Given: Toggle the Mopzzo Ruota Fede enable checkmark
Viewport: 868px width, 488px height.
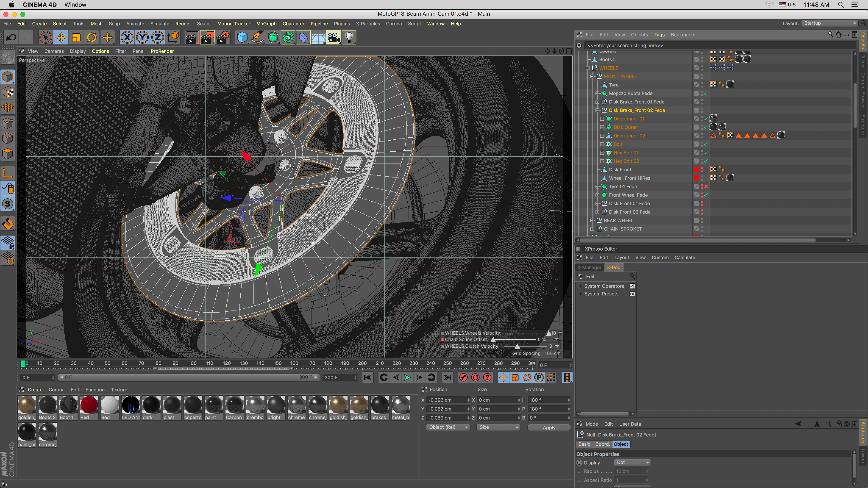Looking at the screenshot, I should tap(706, 93).
